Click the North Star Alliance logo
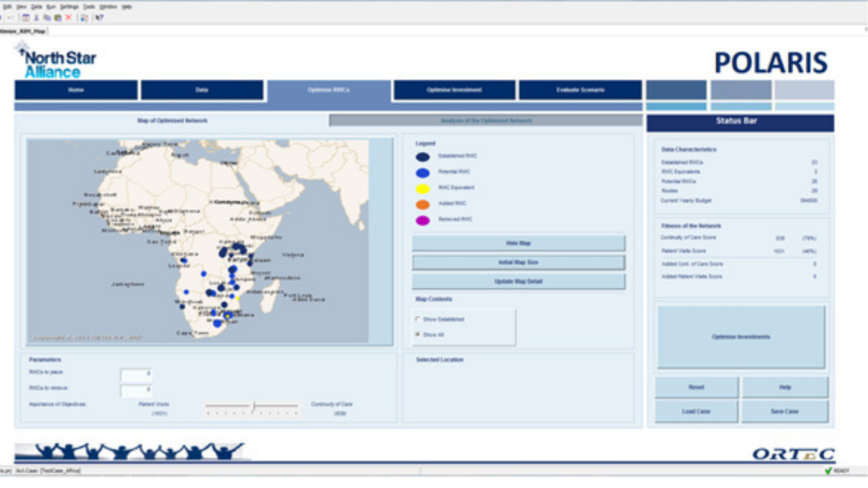The image size is (868, 488). (56, 61)
